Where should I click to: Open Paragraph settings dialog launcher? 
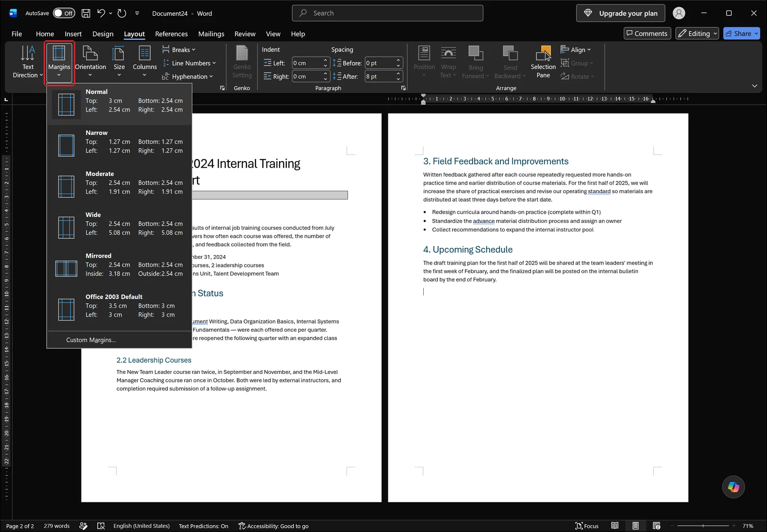tap(403, 88)
